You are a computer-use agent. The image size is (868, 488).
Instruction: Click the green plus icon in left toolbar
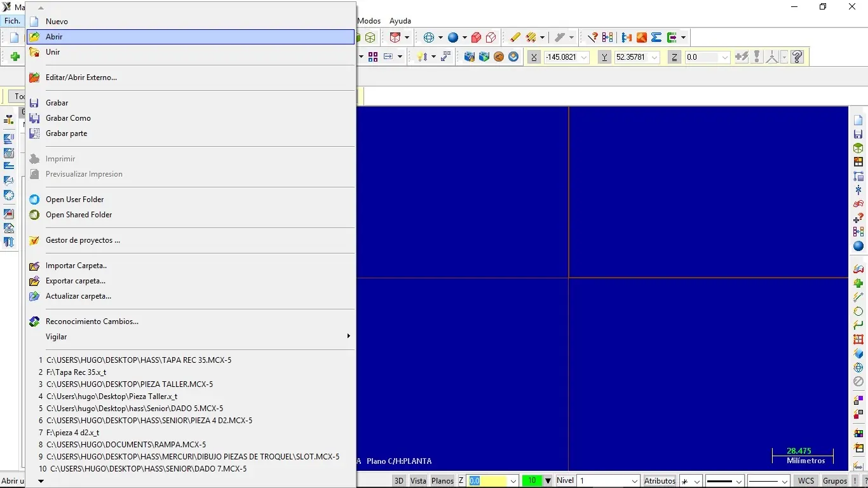pos(15,57)
